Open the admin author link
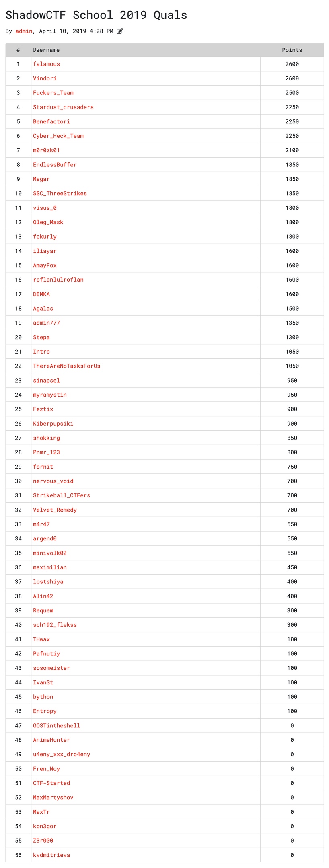Image resolution: width=329 pixels, height=868 pixels. pos(24,31)
